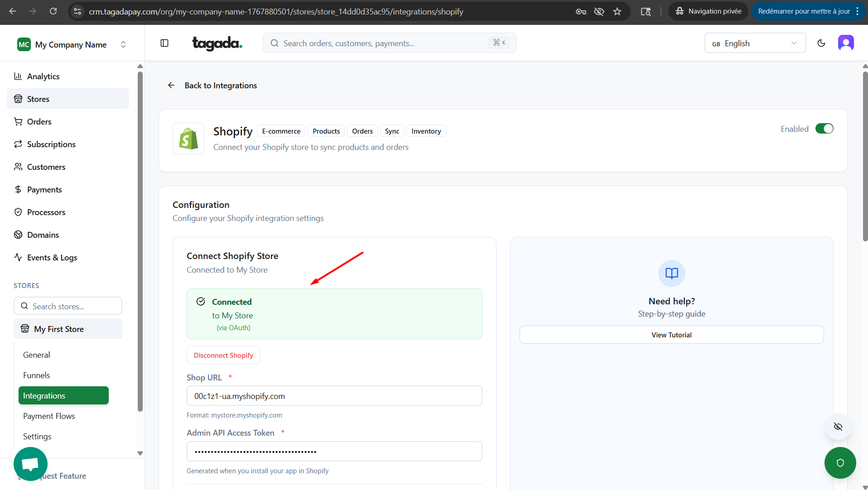
Task: Toggle the sidebar collapse icon
Action: point(164,43)
